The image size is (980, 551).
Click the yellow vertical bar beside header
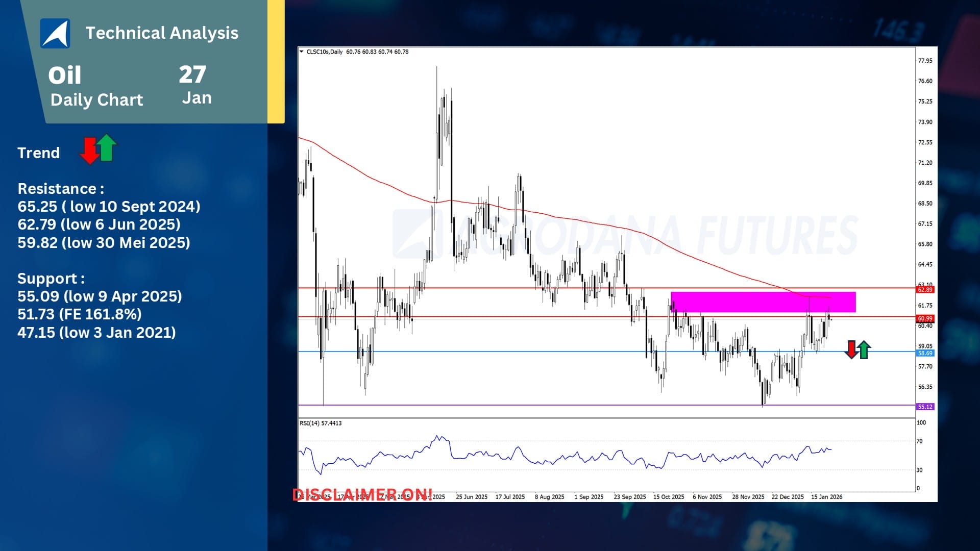tap(276, 61)
